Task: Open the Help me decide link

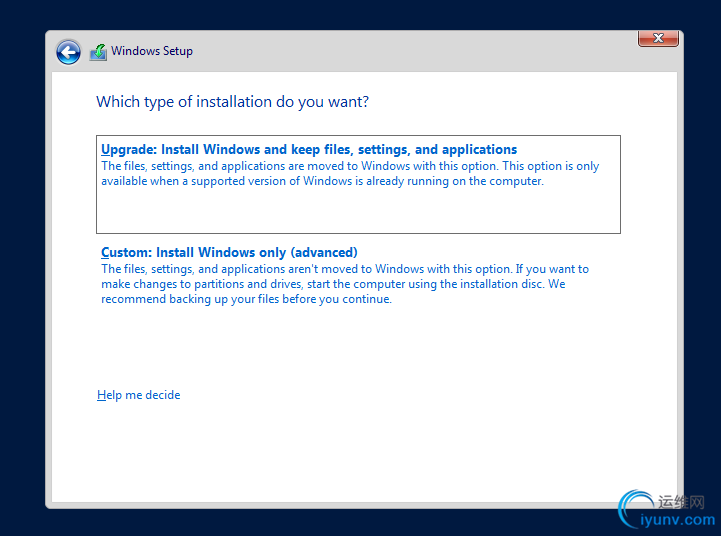Action: (138, 395)
